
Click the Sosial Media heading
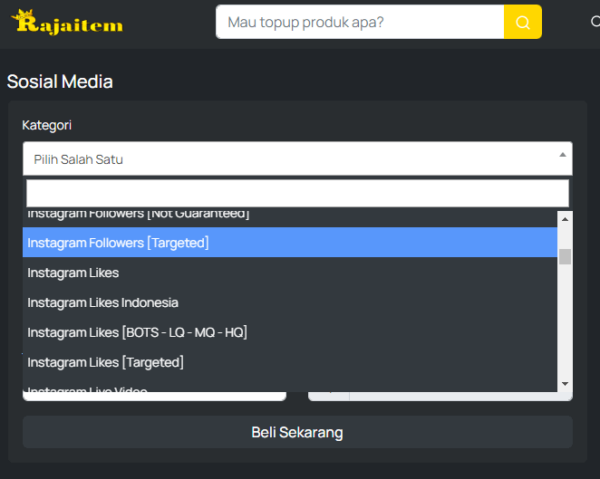click(60, 81)
